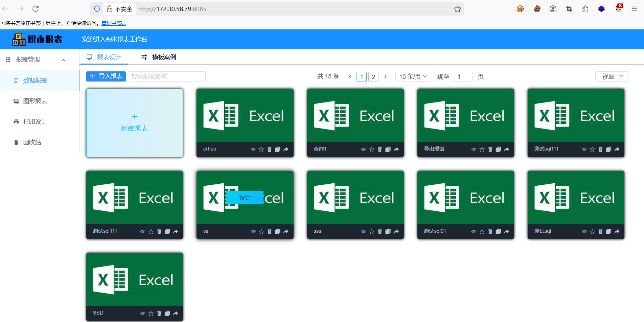Star the 导出报错 report
This screenshot has height=322, width=644.
click(x=482, y=149)
